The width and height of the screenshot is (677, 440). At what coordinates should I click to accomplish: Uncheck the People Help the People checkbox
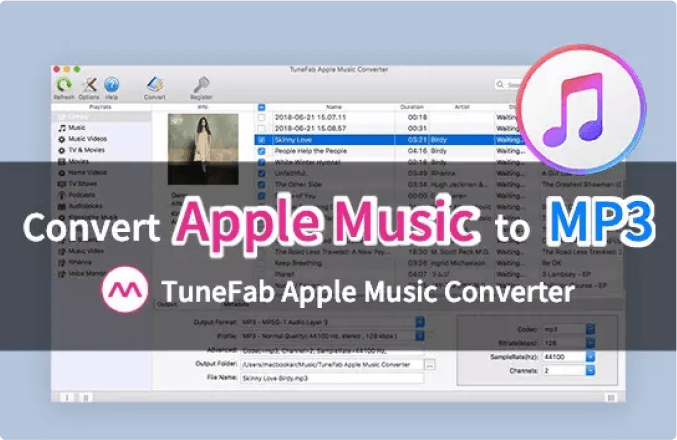pos(262,151)
